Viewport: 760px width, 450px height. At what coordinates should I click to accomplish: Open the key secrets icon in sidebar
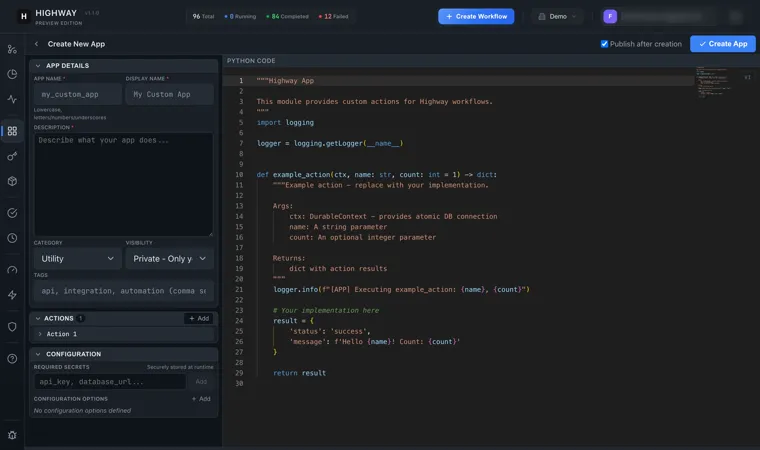(x=12, y=156)
